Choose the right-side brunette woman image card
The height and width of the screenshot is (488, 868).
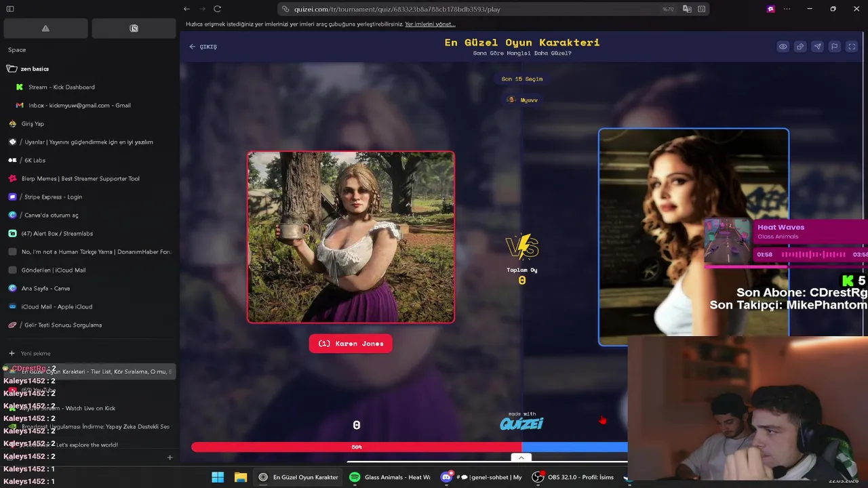tap(694, 237)
